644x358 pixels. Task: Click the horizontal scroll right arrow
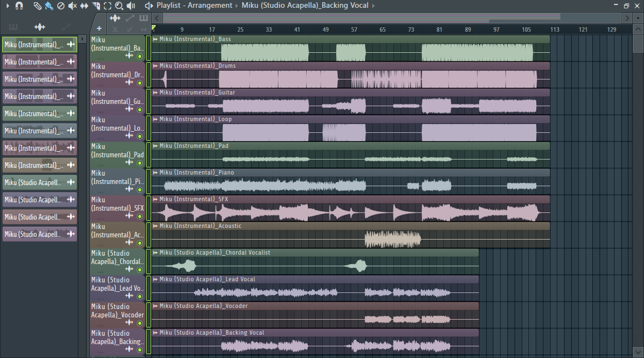click(627, 18)
